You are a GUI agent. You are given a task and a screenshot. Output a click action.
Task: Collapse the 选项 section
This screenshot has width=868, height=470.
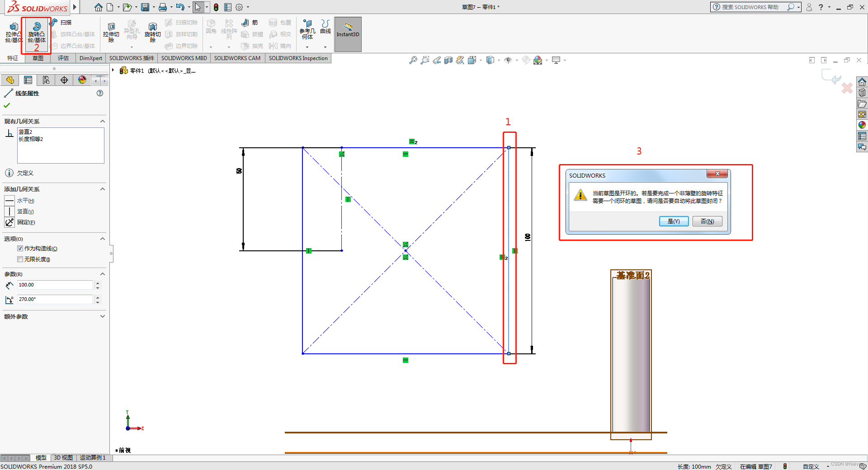pyautogui.click(x=103, y=239)
